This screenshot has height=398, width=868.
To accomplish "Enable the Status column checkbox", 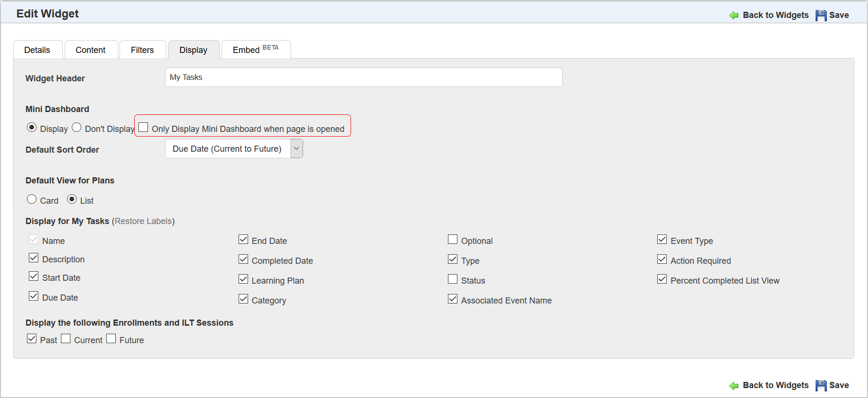I will (x=453, y=279).
